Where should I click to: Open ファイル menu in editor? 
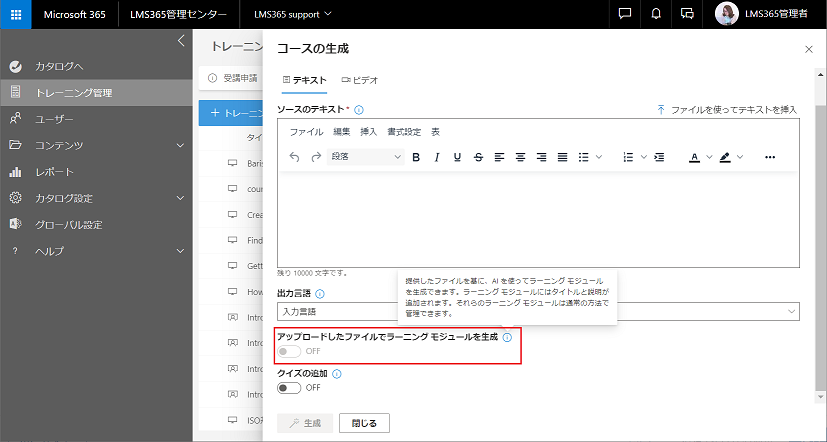[x=306, y=132]
